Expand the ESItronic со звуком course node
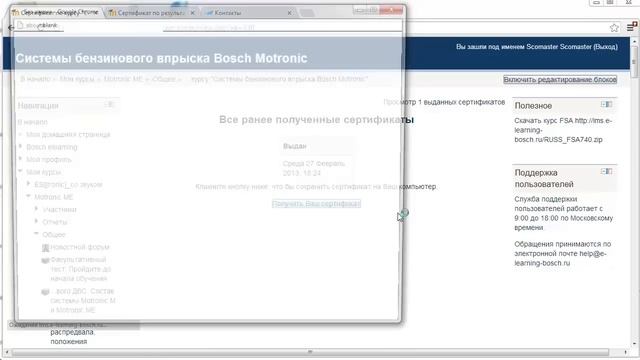Viewport: 640px width, 360px height. [29, 184]
